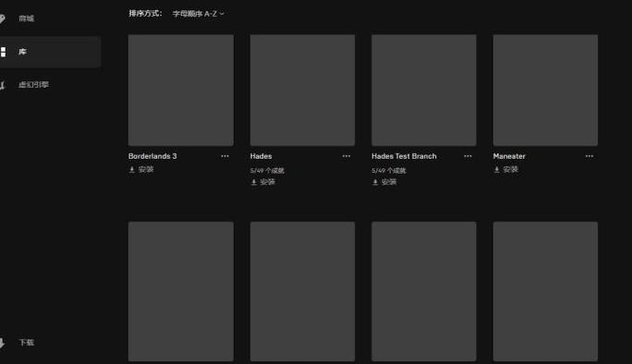Click the Borderlands 3 cover thumbnail
Viewport: 632px width, 364px height.
pos(180,90)
